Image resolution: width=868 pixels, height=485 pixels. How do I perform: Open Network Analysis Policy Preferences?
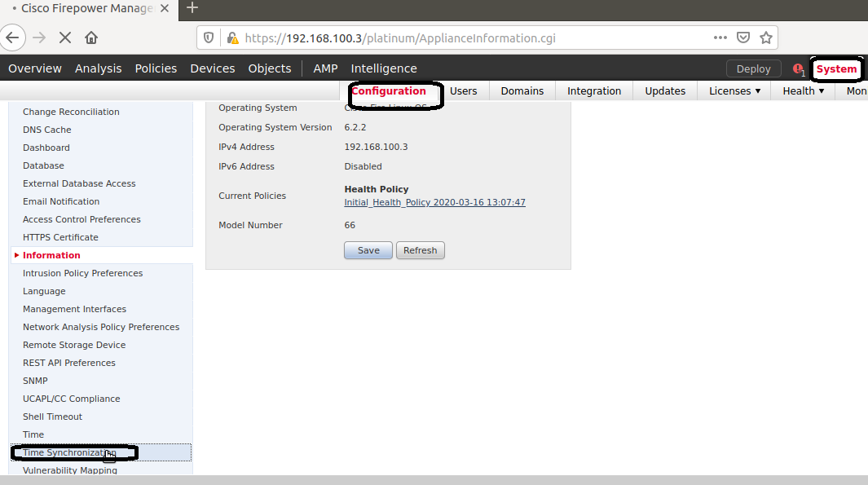point(101,327)
